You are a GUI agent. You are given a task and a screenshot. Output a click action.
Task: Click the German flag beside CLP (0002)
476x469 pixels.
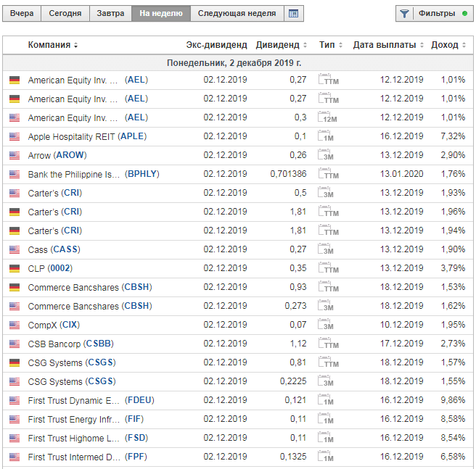pyautogui.click(x=15, y=268)
